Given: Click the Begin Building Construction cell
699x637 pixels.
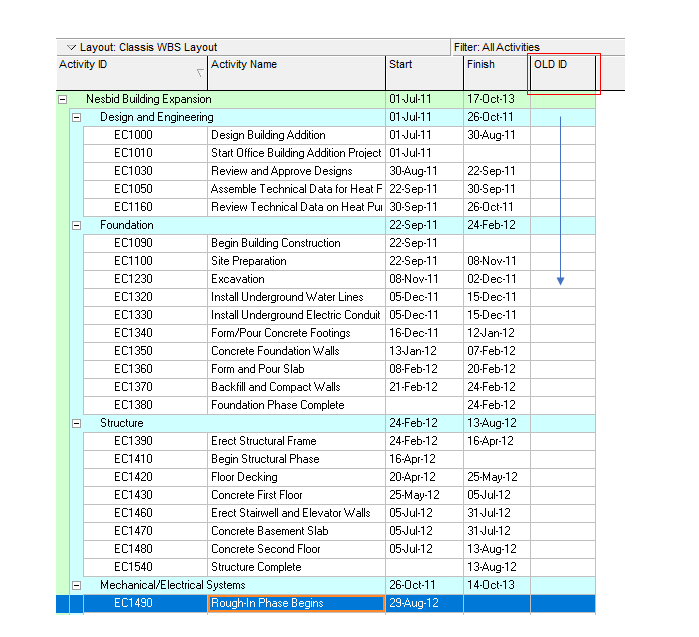Looking at the screenshot, I should click(x=296, y=243).
